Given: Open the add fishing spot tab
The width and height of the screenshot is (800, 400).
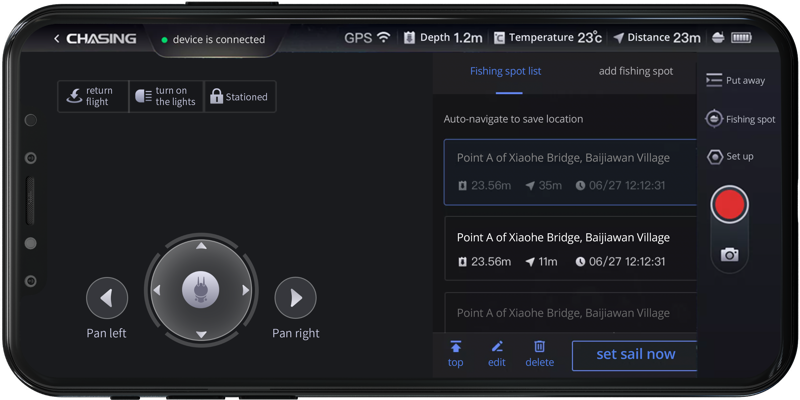Looking at the screenshot, I should [x=636, y=71].
